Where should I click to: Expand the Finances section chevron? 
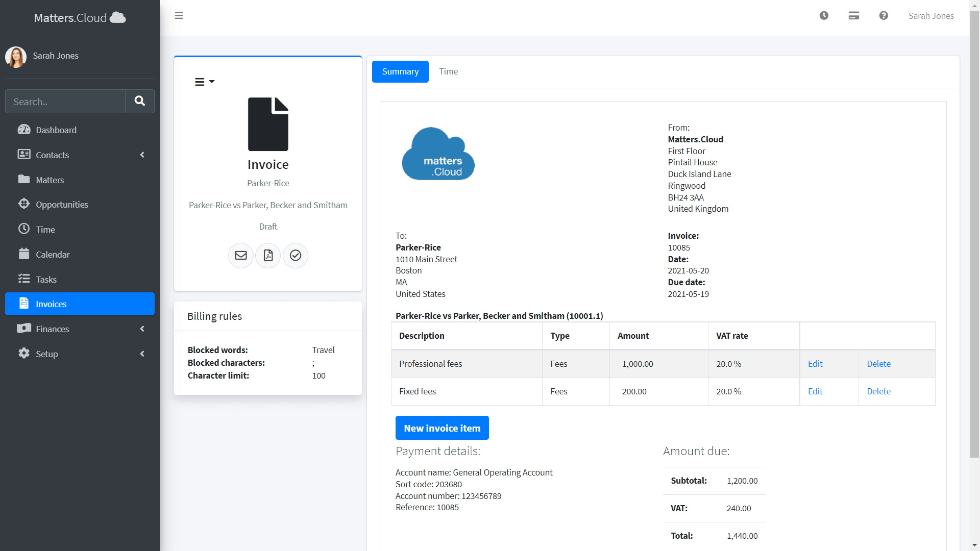(x=142, y=329)
